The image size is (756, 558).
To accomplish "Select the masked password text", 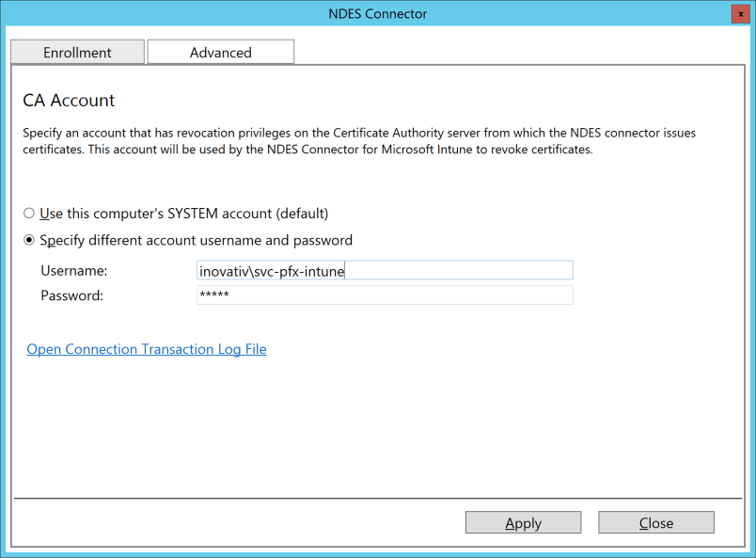I will point(384,295).
